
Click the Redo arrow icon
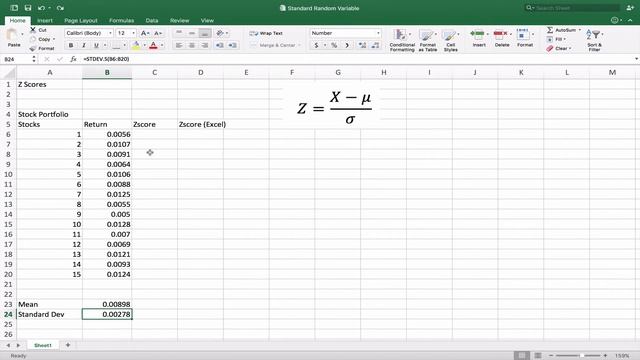point(60,8)
